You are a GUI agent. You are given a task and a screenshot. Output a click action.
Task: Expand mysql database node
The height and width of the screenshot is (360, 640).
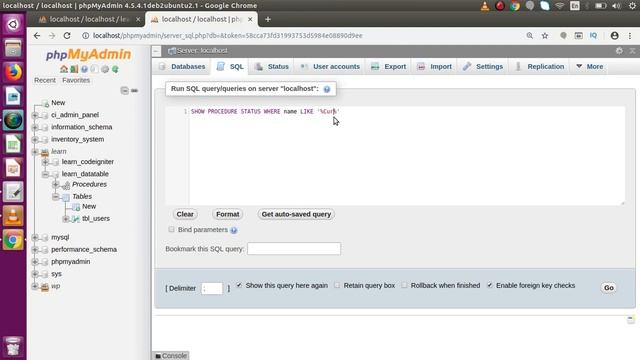[x=35, y=237]
